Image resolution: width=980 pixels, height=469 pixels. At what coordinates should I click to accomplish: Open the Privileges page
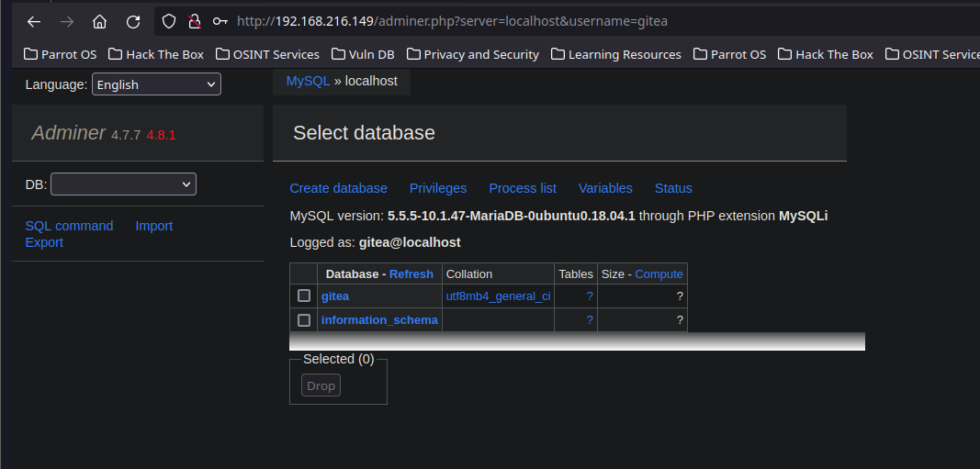(438, 188)
